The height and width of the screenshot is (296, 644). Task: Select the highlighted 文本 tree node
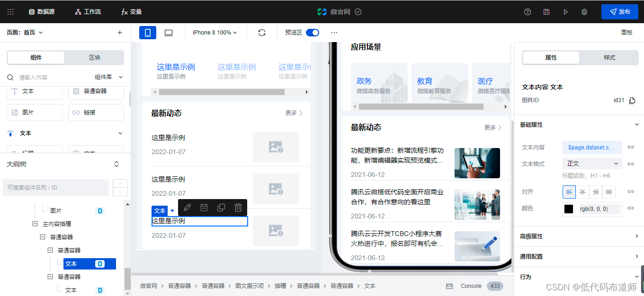coord(89,264)
